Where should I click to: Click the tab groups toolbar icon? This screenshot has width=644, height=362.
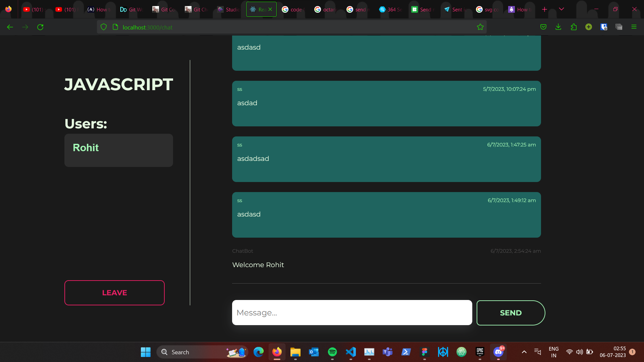(x=619, y=27)
